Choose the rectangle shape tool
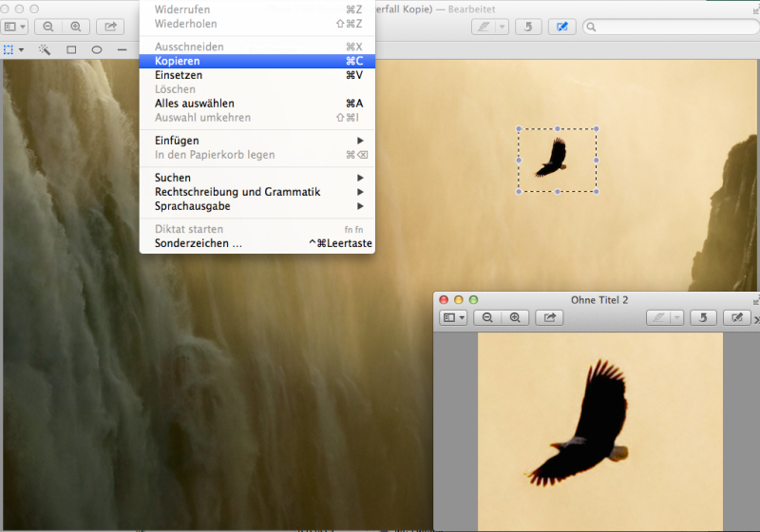Screen dimensions: 760x532 pos(71,48)
